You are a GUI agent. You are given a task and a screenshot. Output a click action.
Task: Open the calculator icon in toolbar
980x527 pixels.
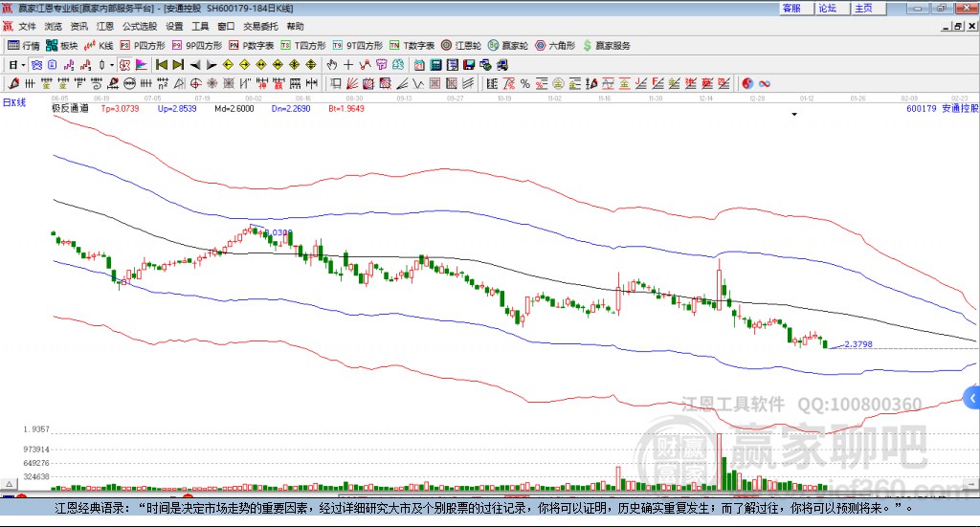pos(435,64)
